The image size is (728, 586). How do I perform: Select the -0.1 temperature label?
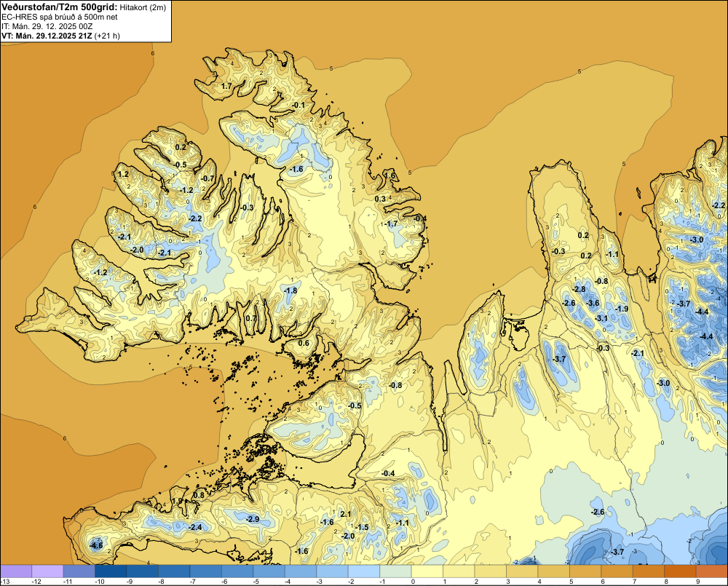pos(298,106)
